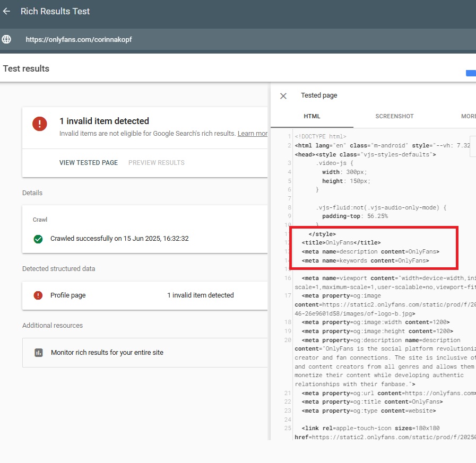Click the og:image:width meta line
The width and height of the screenshot is (476, 463).
(376, 322)
